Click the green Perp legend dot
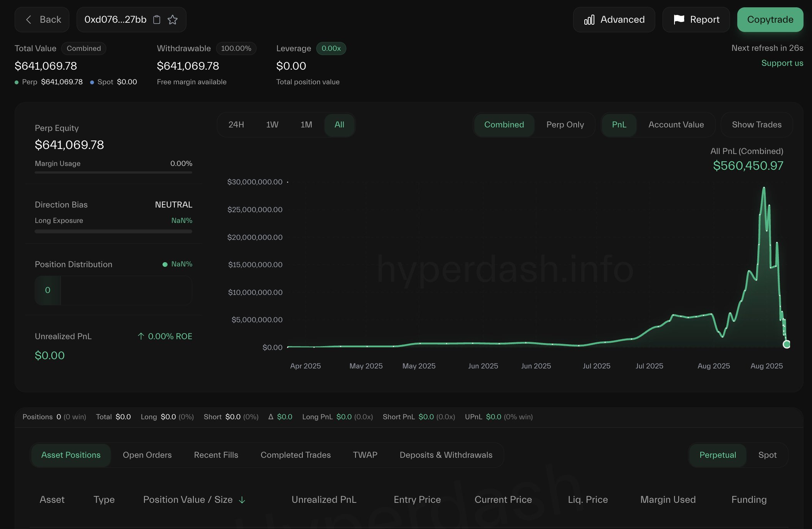 pyautogui.click(x=17, y=82)
